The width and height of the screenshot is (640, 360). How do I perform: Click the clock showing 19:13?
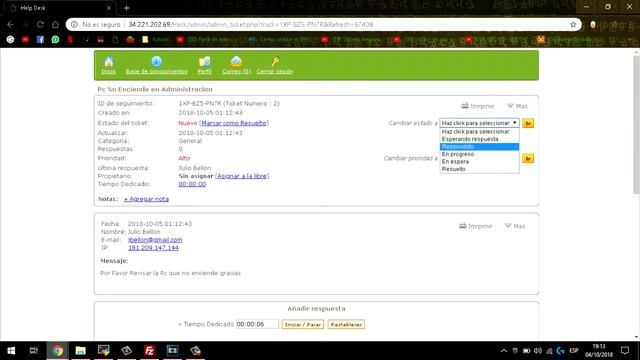coord(599,346)
